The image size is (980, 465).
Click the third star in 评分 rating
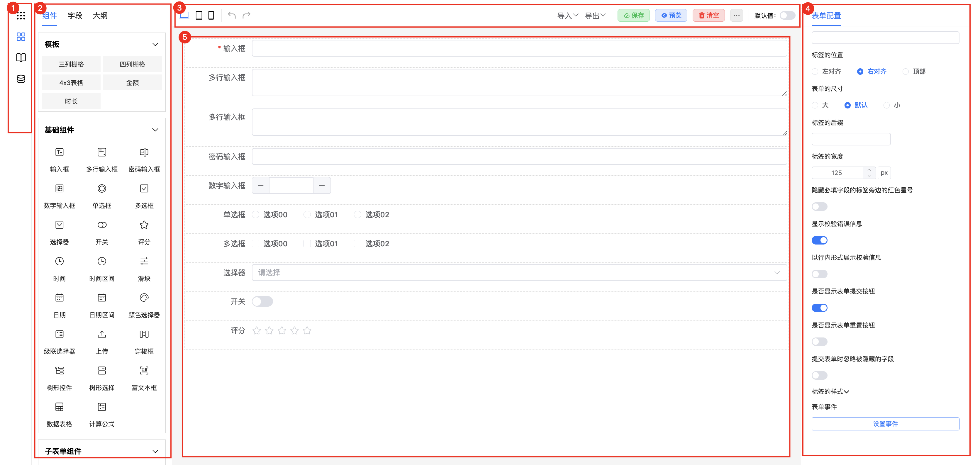[x=282, y=331]
